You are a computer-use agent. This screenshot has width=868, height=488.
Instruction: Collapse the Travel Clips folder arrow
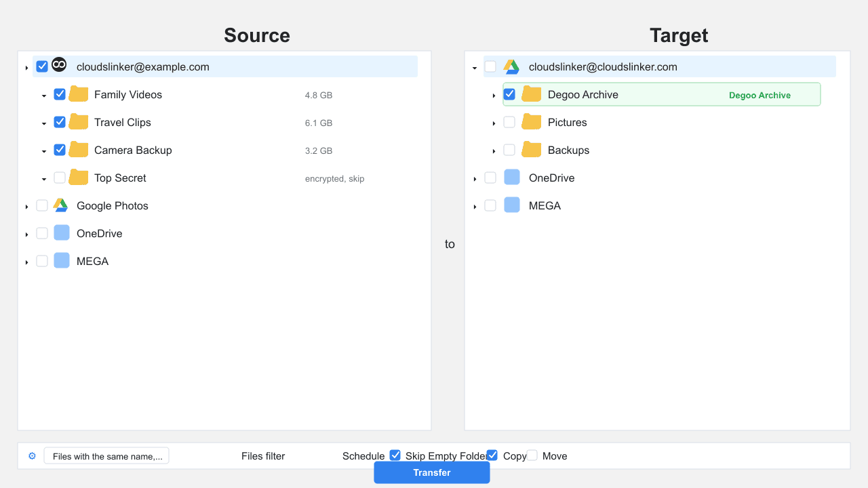tap(44, 123)
